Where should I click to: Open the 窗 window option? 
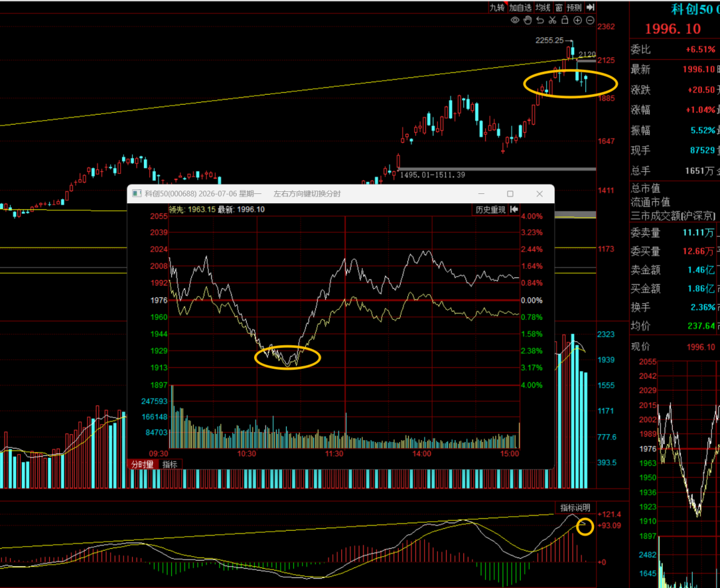click(x=559, y=7)
